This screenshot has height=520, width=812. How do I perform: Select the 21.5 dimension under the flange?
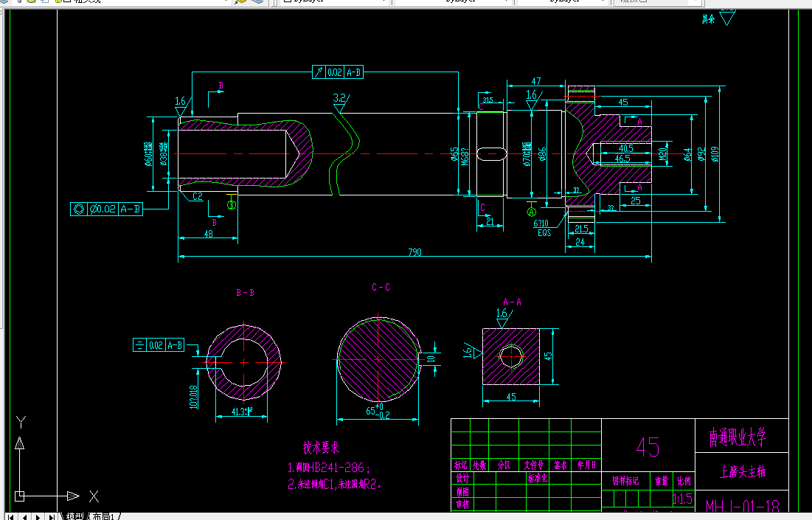[581, 229]
